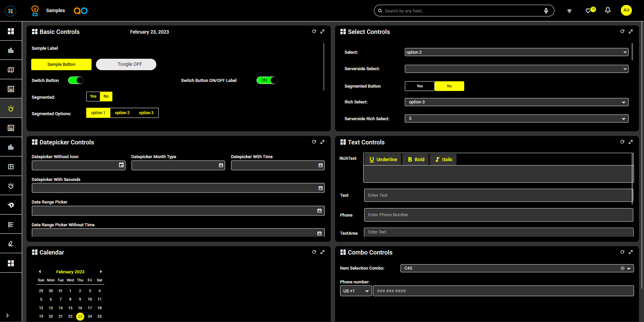This screenshot has height=322, width=644.
Task: Turn off the ON/OFF label switch
Action: 267,80
